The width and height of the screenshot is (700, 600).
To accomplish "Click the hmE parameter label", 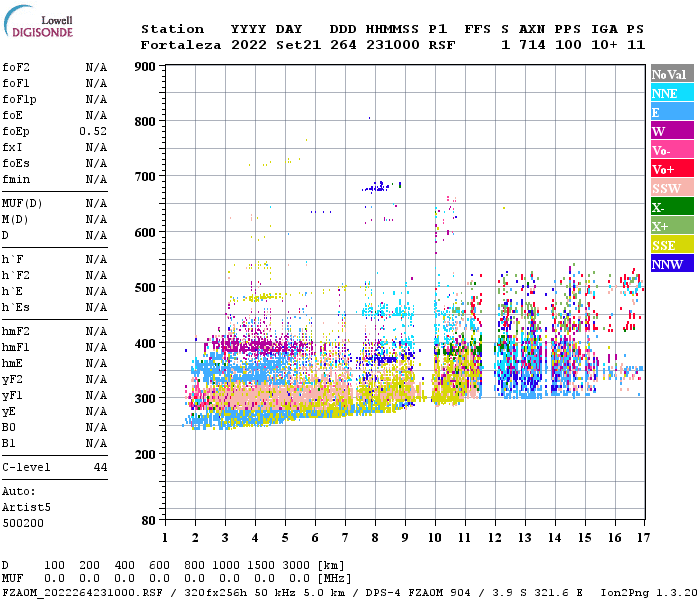I will tap(12, 364).
